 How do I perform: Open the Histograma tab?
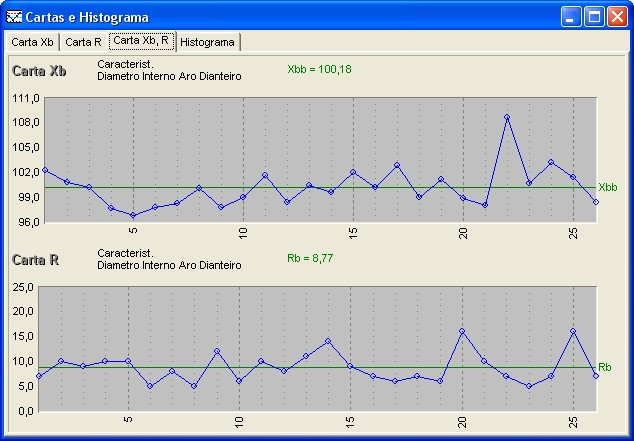208,42
